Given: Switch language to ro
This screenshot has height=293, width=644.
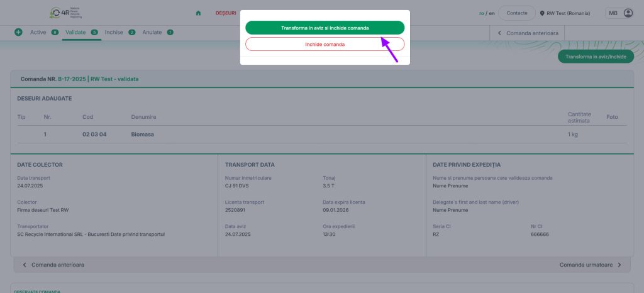Looking at the screenshot, I should 482,13.
